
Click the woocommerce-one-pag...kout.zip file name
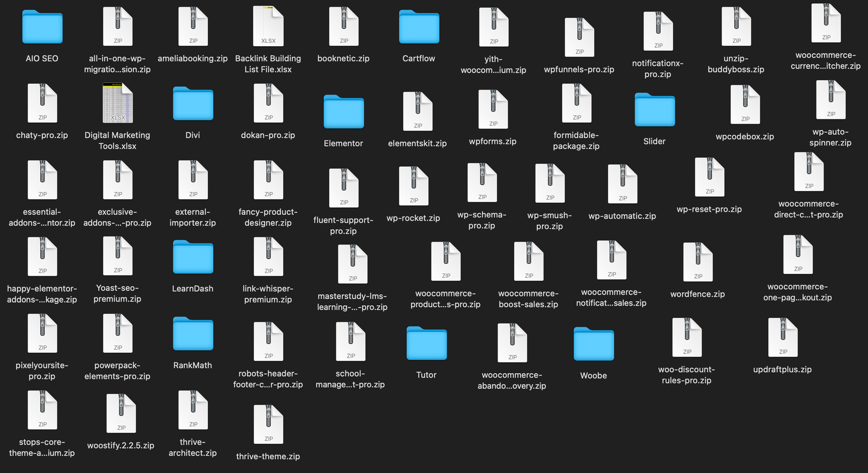797,292
